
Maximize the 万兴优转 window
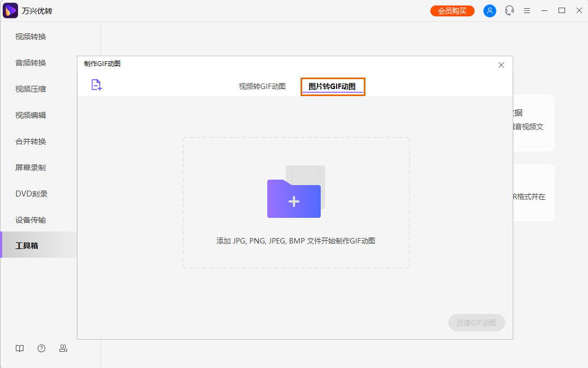click(x=562, y=10)
